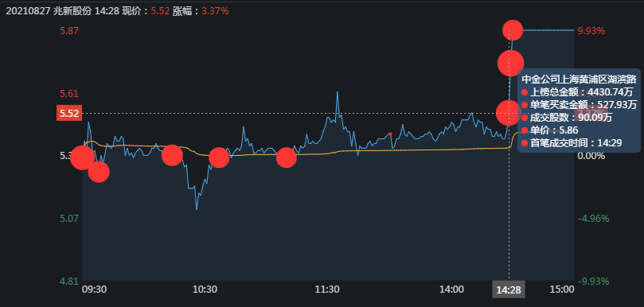This screenshot has height=307, width=644.
Task: Select the large red marker just below the limit-up marker
Action: click(510, 63)
